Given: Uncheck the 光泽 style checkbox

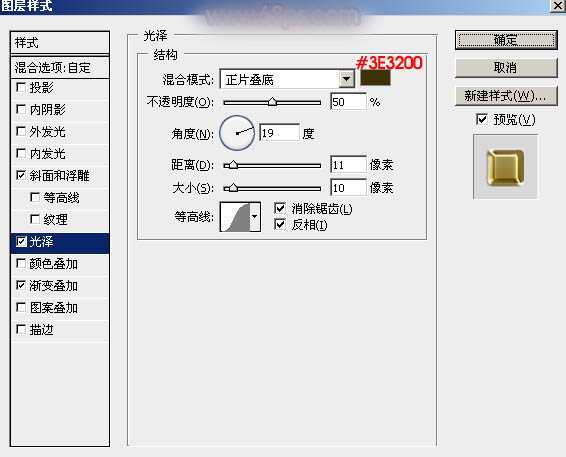Looking at the screenshot, I should coord(22,241).
